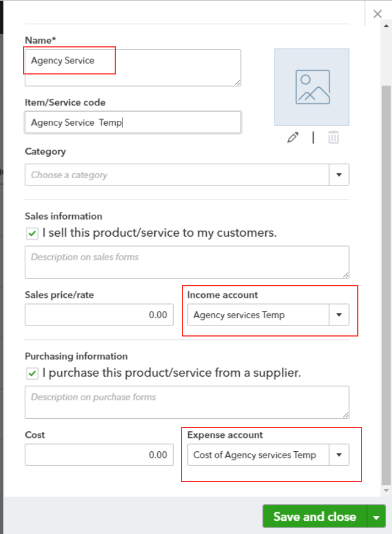Viewport: 392px width, 534px height.
Task: Click the Name text field
Action: pyautogui.click(x=133, y=67)
